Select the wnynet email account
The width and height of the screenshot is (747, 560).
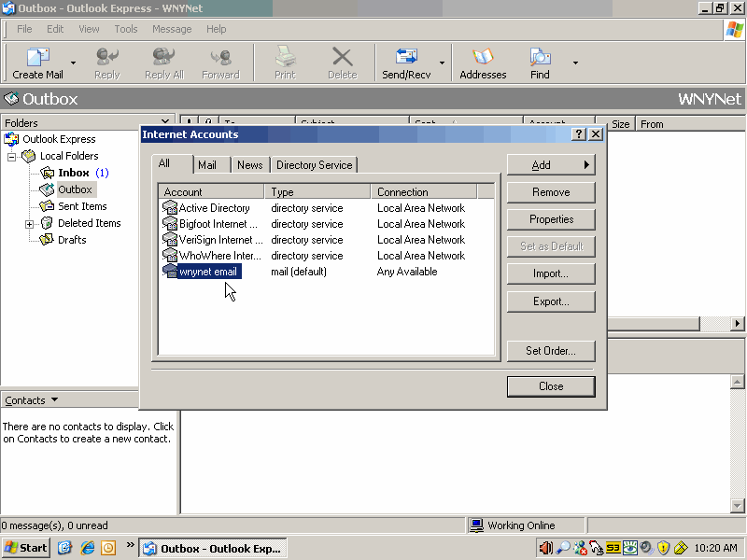326,272
